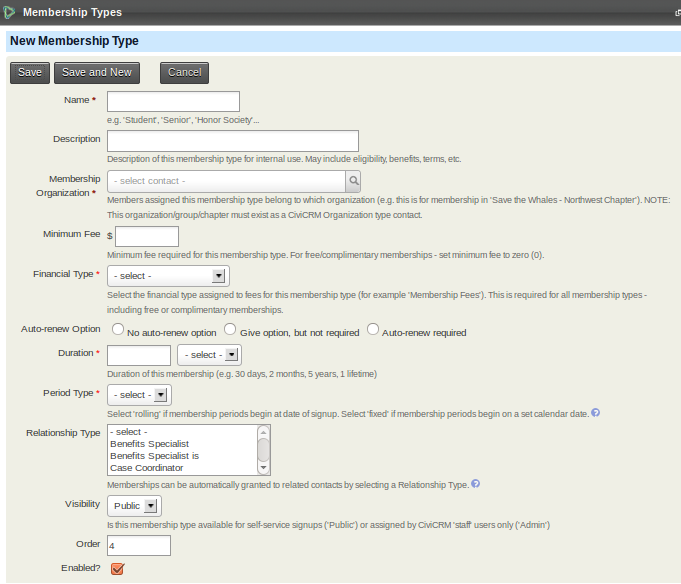Open the Period Type dropdown
Screen dimensions: 681x584
point(139,395)
